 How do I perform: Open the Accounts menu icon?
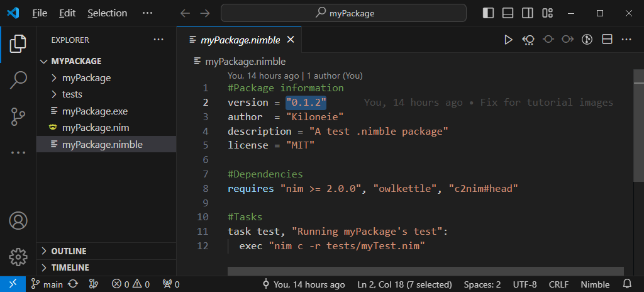click(x=18, y=221)
